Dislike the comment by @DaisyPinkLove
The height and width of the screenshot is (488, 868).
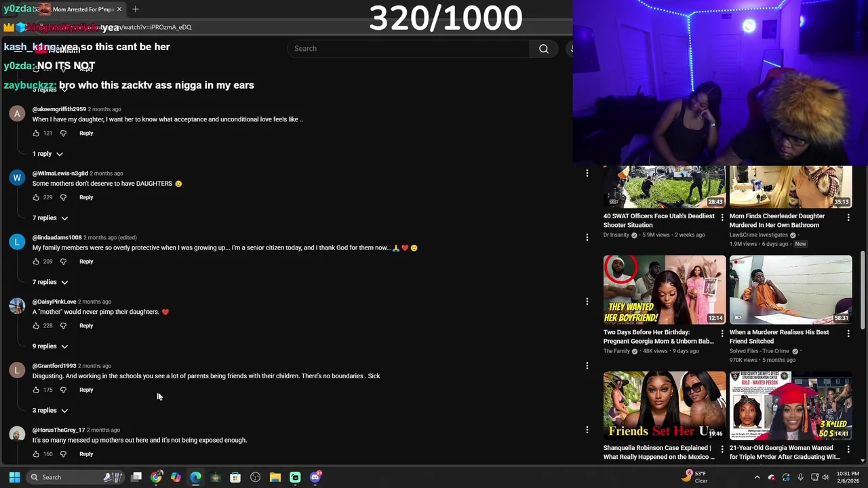(x=63, y=326)
